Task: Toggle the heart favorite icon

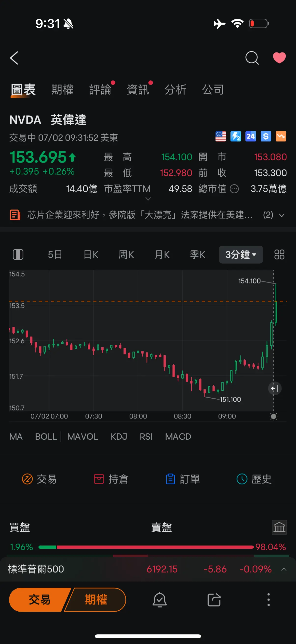Action: [x=279, y=58]
